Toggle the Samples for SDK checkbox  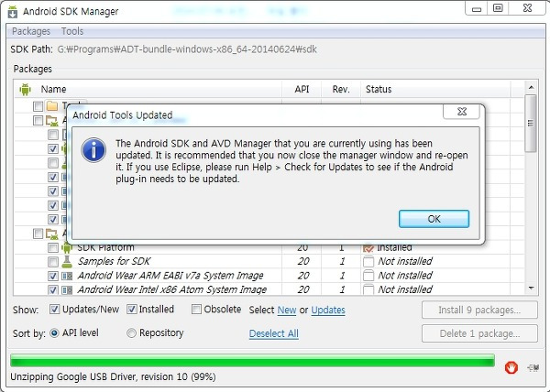(x=53, y=261)
